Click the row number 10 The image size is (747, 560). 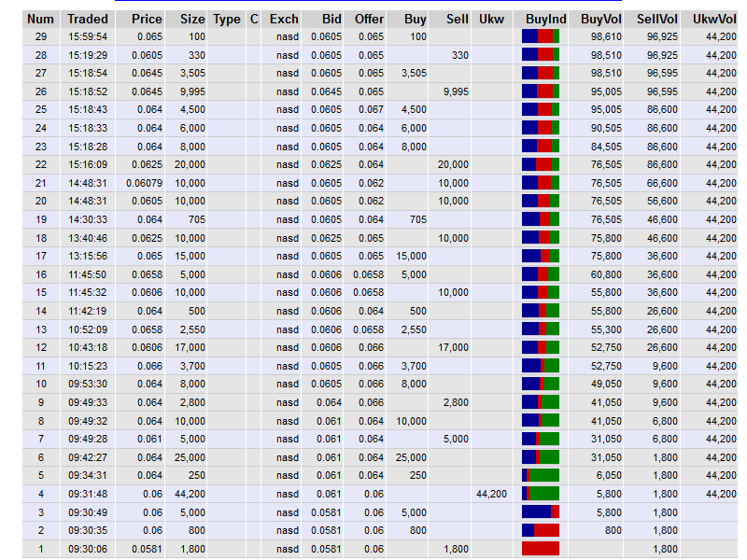[x=41, y=385]
